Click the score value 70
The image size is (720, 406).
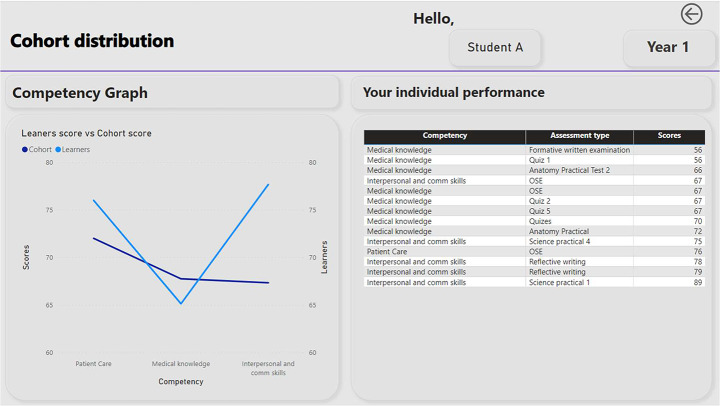698,221
